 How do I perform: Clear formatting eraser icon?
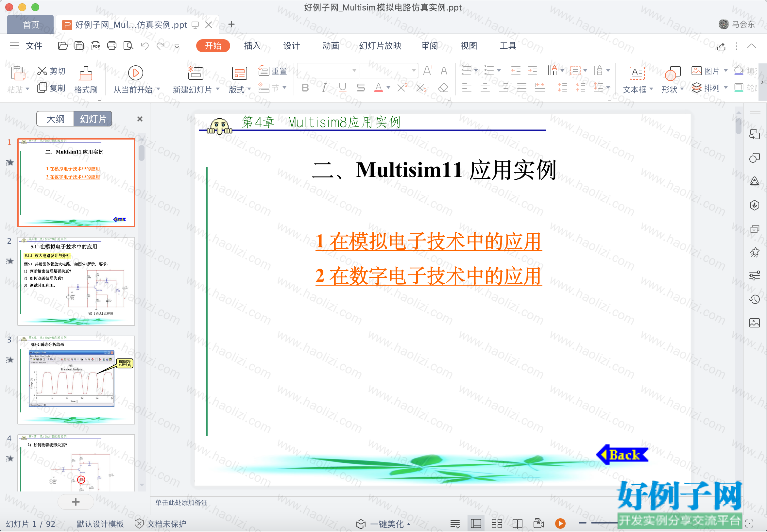443,88
